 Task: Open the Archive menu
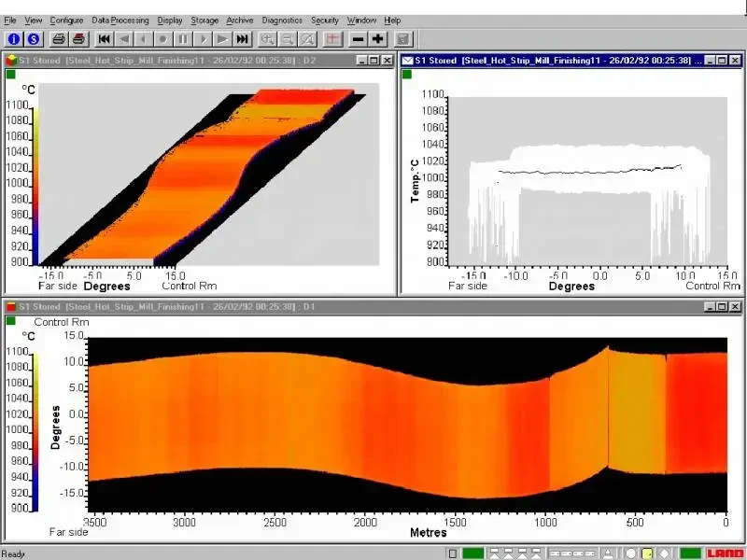240,20
